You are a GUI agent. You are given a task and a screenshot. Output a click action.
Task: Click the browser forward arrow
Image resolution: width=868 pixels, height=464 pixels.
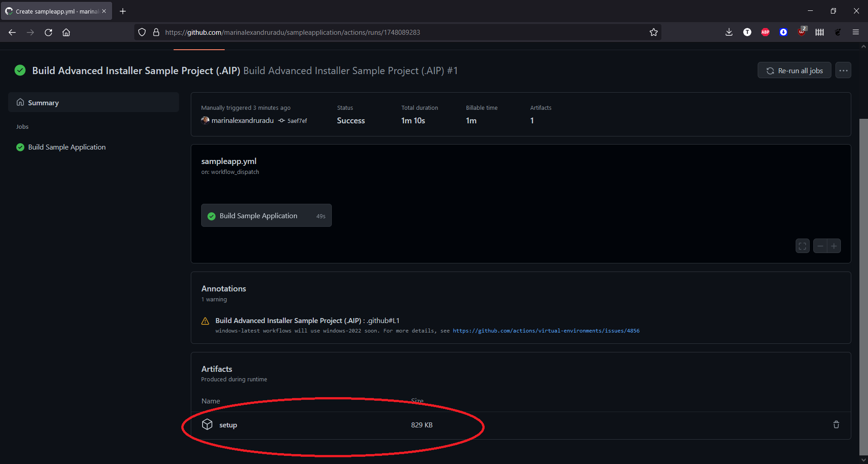[30, 32]
